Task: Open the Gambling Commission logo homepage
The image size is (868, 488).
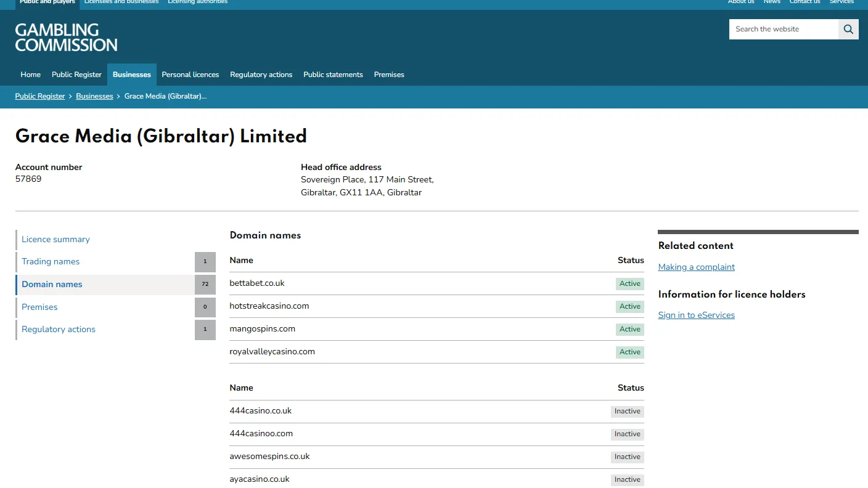Action: [66, 38]
